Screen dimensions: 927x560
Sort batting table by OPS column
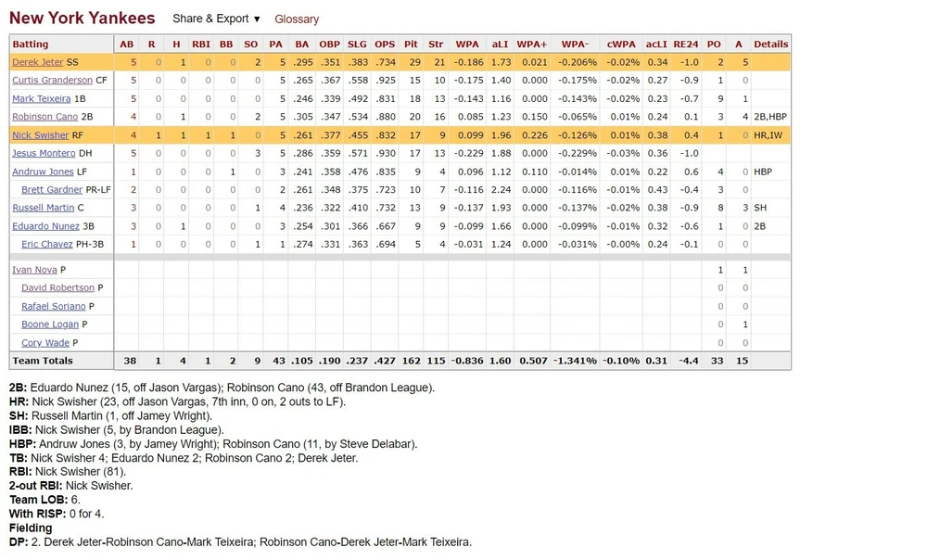point(384,44)
